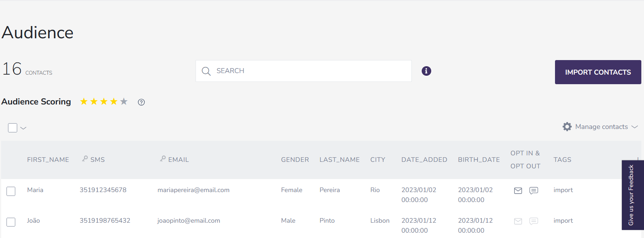
Task: Open Audience Scoring help question mark
Action: click(x=141, y=102)
